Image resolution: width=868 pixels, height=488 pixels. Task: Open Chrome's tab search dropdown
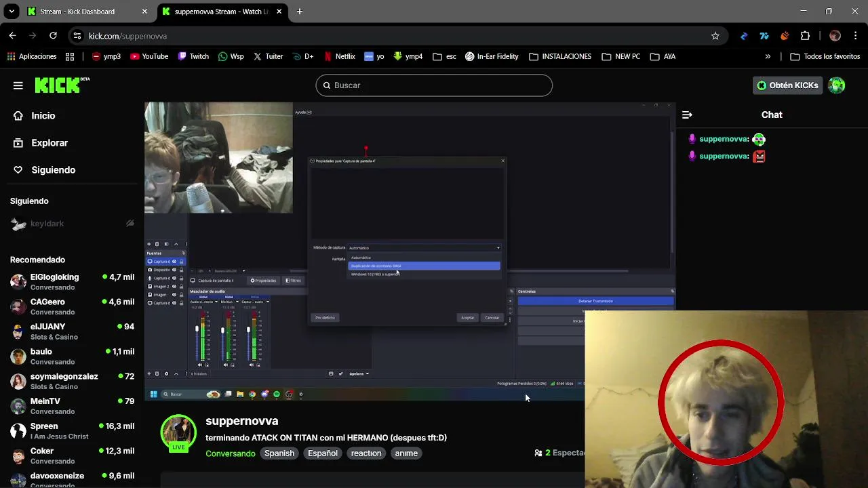pos(12,12)
